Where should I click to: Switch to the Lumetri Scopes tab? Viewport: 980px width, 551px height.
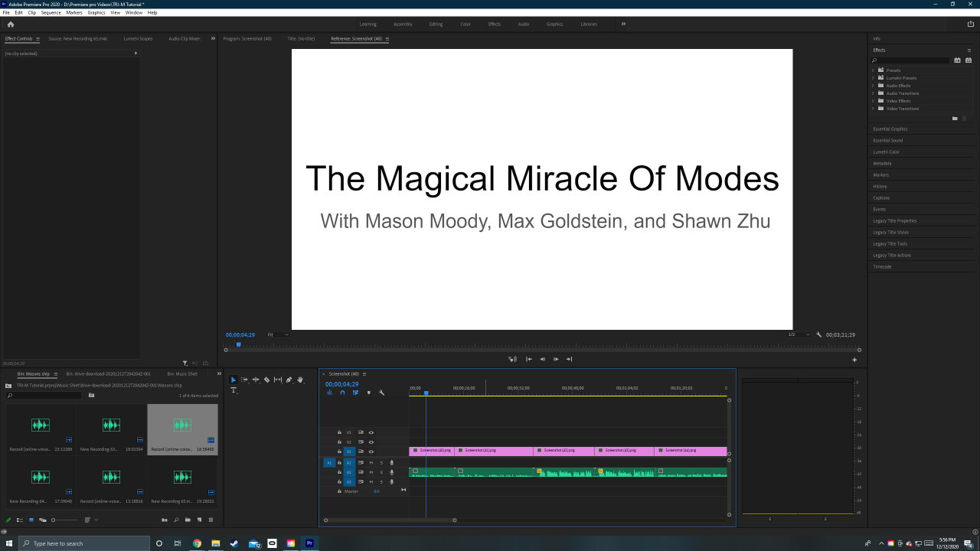(x=138, y=38)
